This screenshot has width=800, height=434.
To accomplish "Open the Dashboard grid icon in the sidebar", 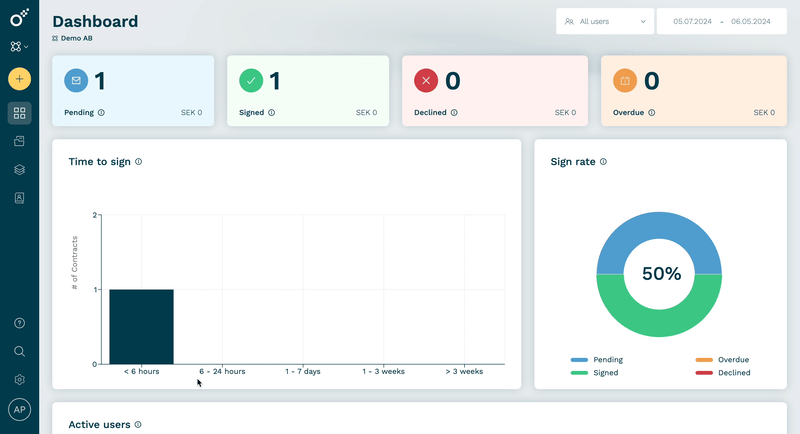I will pos(19,113).
